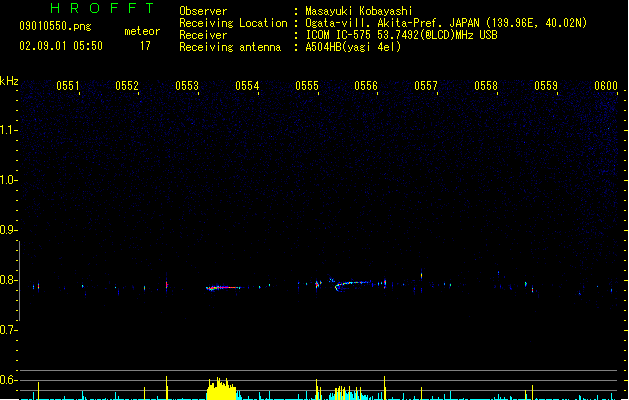This screenshot has height=400, width=629.
Task: Click the 0.9 kHz frequency label
Action: [8, 230]
